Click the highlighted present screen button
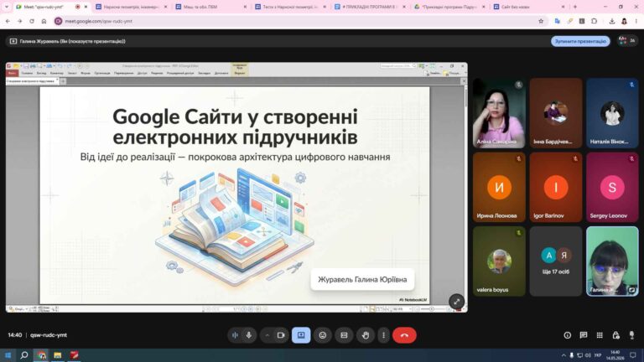The height and width of the screenshot is (362, 644). (301, 335)
